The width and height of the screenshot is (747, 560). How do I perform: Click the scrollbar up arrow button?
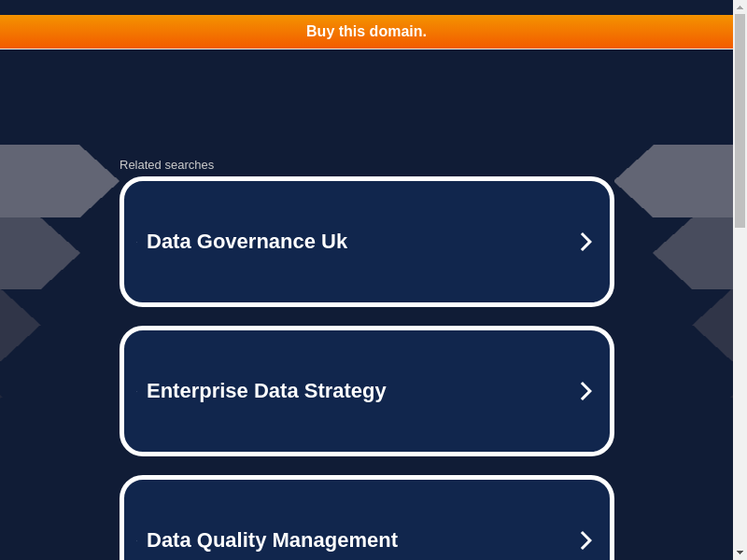740,7
